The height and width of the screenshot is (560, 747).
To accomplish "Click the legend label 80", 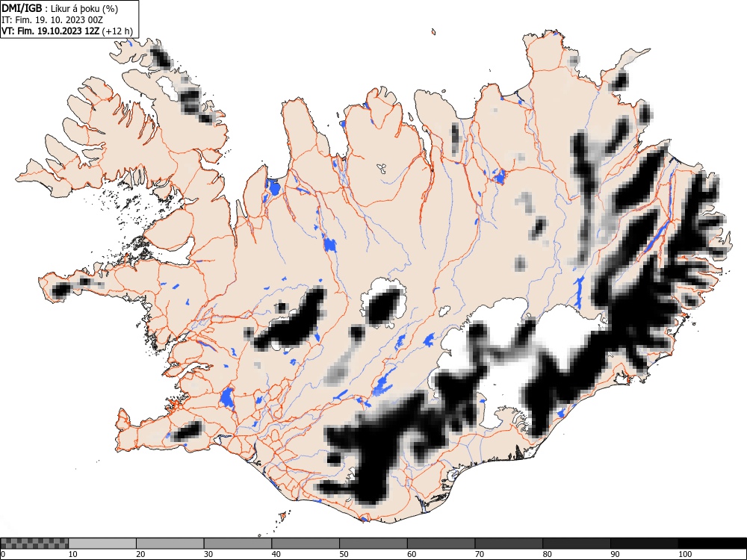I will click(547, 554).
